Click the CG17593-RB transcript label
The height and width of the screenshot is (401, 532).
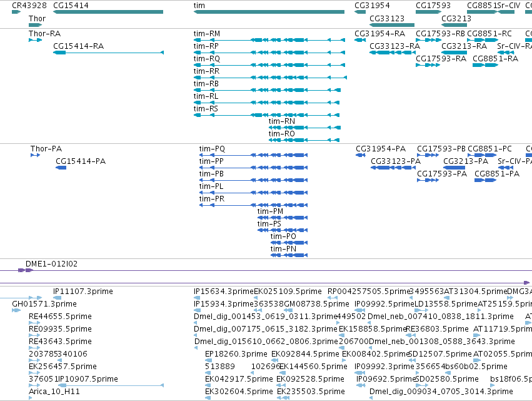440,34
